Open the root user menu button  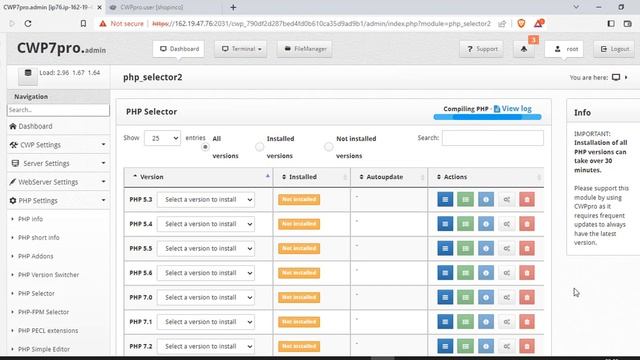click(564, 49)
